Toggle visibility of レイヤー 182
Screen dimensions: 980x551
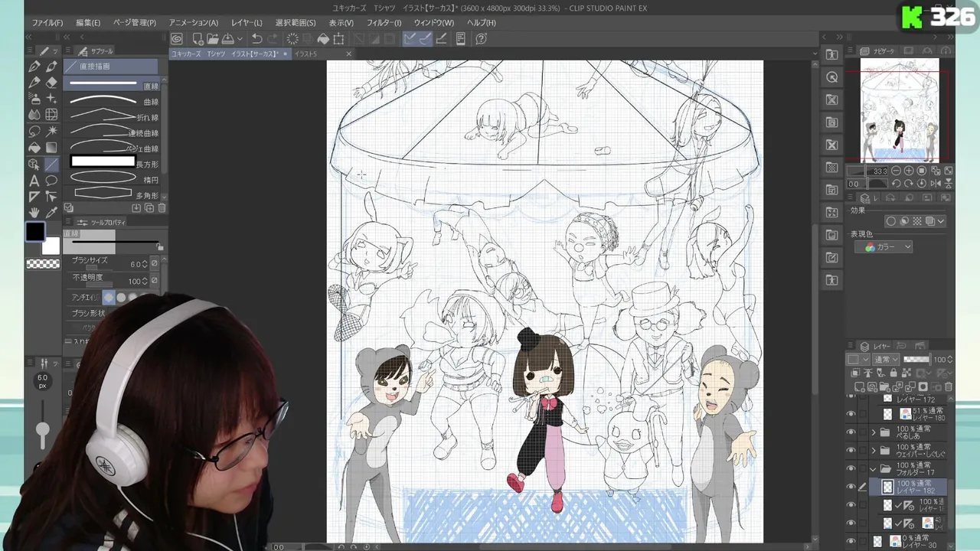click(x=851, y=487)
